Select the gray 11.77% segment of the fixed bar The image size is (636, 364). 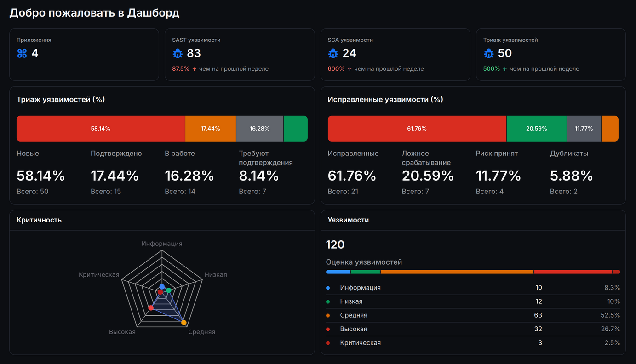tap(584, 129)
